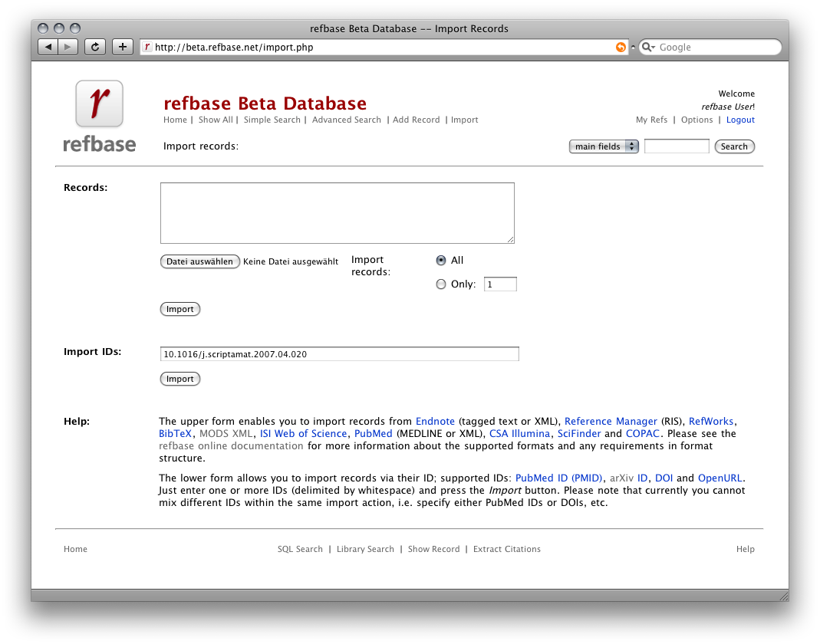The height and width of the screenshot is (644, 820).
Task: Go to Simple Search in navigation
Action: 272,120
